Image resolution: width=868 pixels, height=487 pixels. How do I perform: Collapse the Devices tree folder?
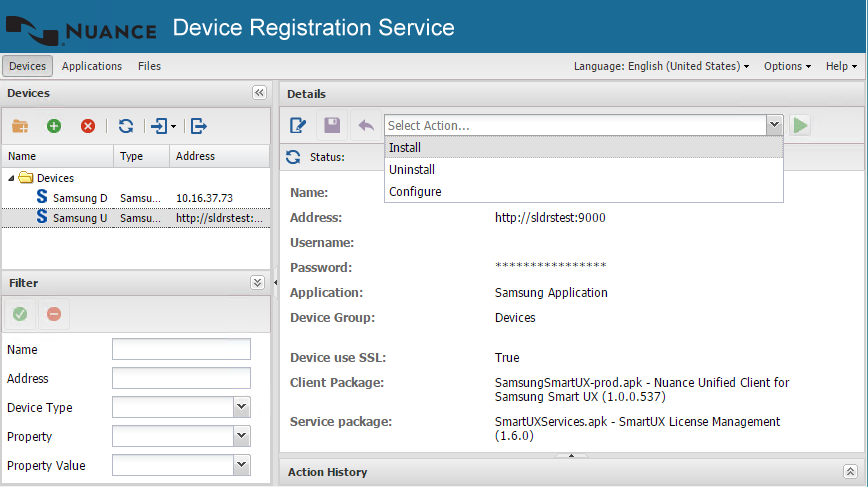[11, 178]
